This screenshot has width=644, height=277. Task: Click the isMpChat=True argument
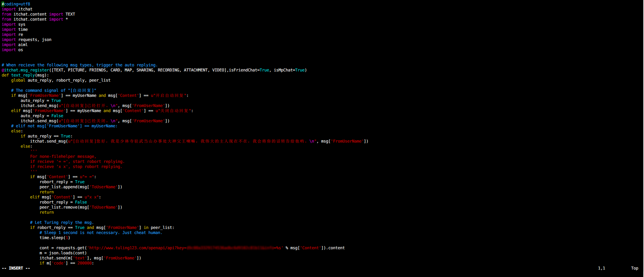pos(290,70)
